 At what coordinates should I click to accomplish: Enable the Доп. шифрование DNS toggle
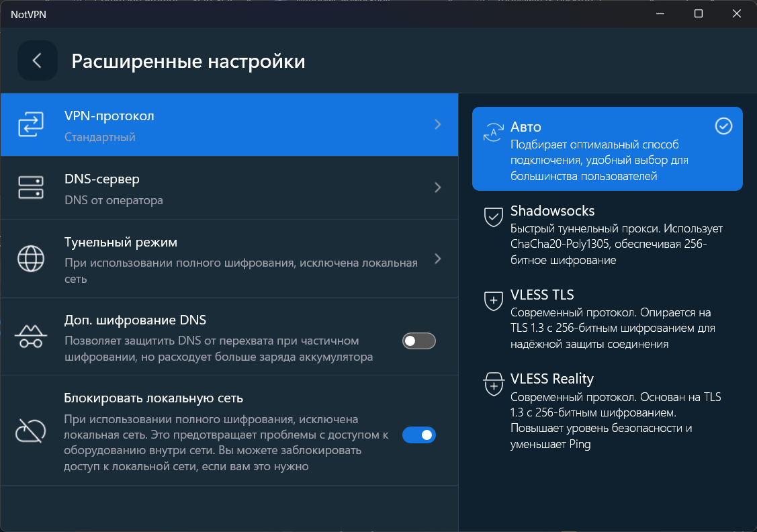pyautogui.click(x=419, y=341)
